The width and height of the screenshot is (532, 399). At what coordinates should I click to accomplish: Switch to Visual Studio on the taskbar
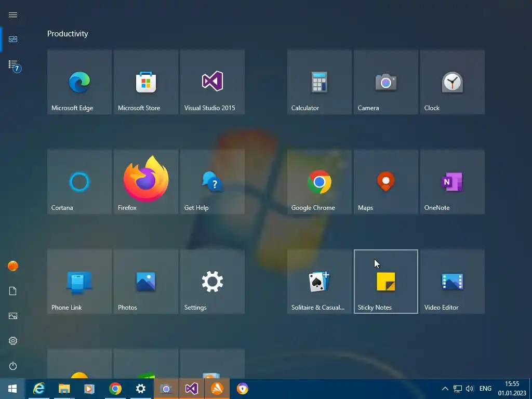[x=191, y=389]
